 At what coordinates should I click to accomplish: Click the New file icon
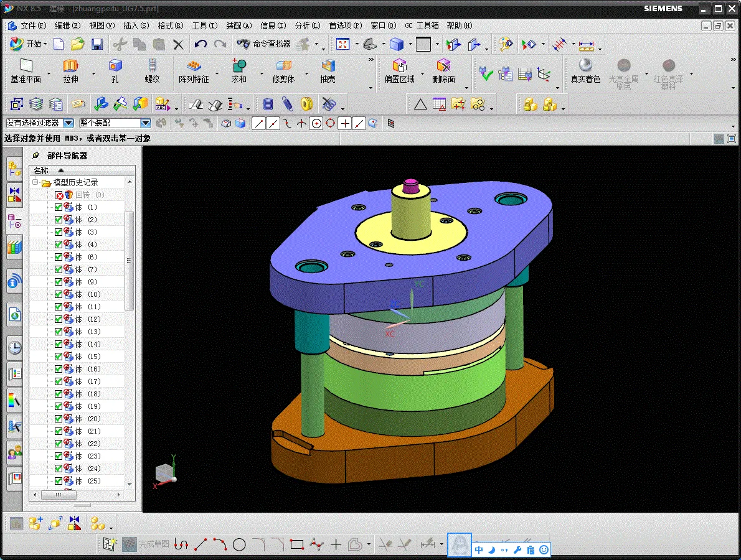(x=59, y=44)
